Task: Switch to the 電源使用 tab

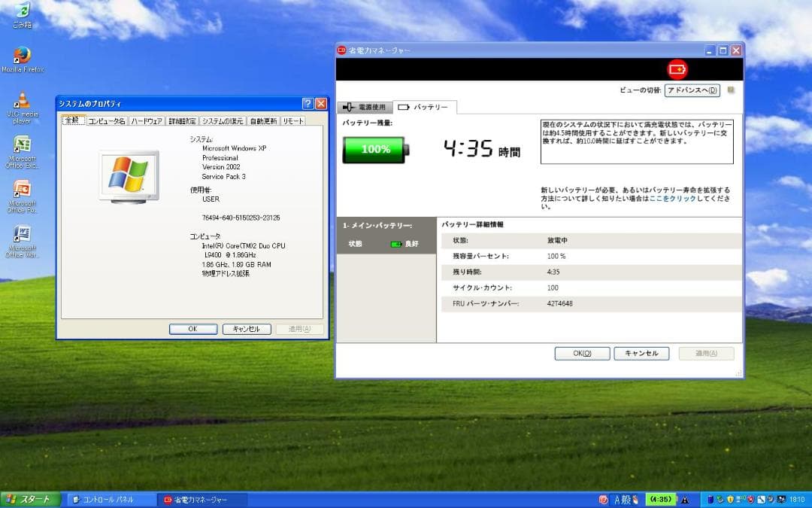Action: (x=366, y=106)
